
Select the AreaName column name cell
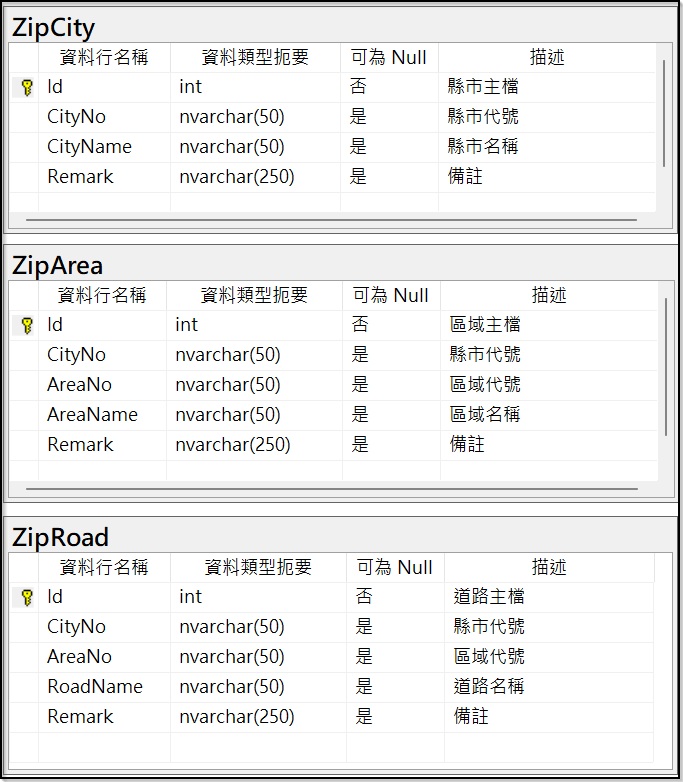[x=102, y=415]
